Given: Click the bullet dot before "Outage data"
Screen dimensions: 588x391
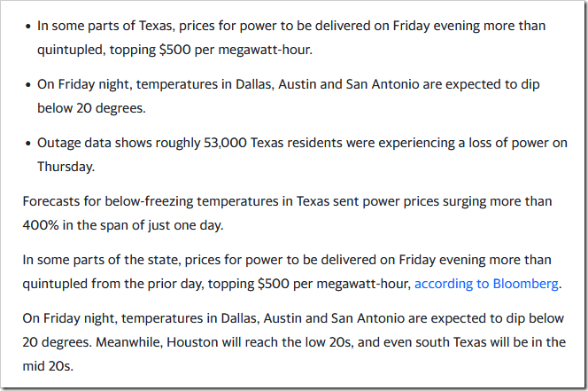Looking at the screenshot, I should [x=27, y=143].
